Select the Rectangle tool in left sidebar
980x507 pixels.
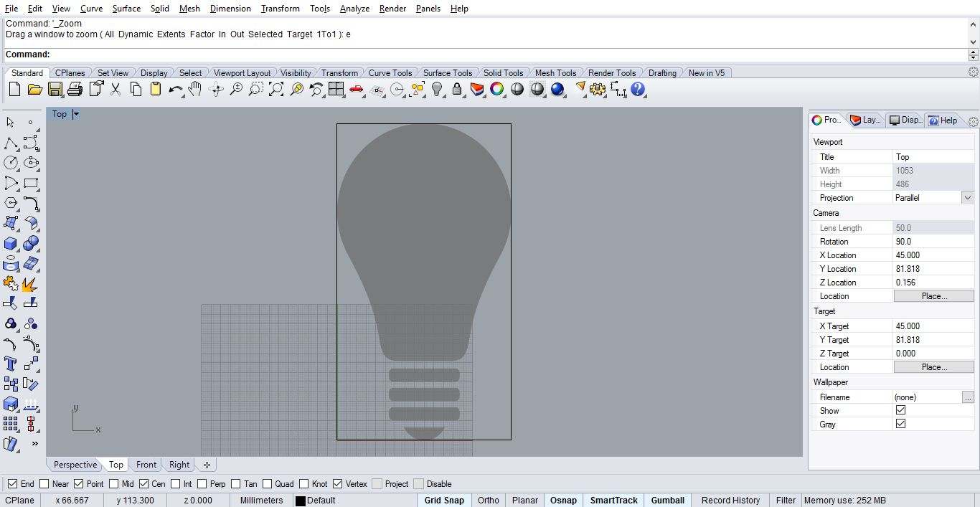[31, 183]
